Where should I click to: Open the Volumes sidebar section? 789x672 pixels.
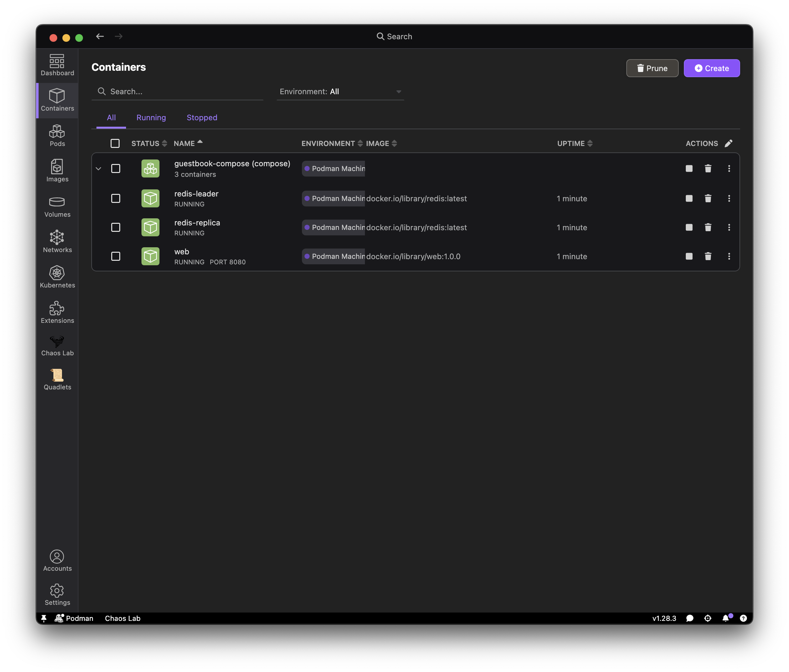click(57, 206)
